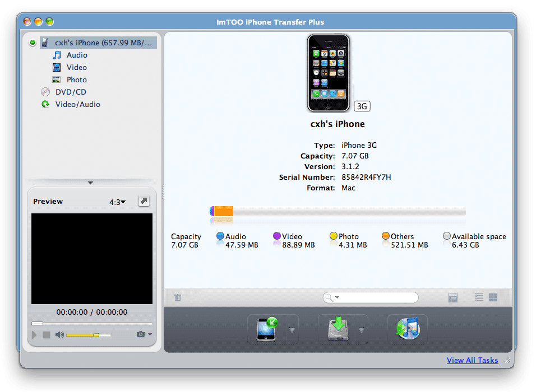Open the Video library under cxh's iPhone

76,67
